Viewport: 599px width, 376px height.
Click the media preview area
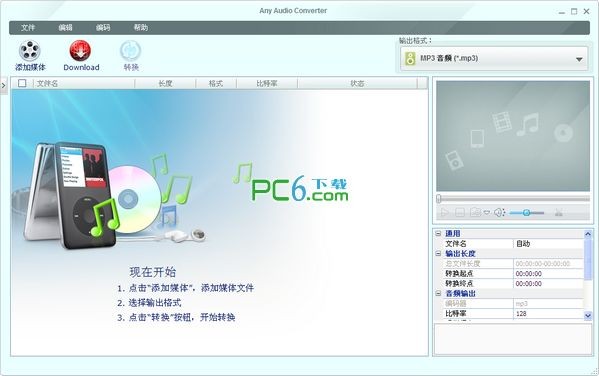click(513, 136)
